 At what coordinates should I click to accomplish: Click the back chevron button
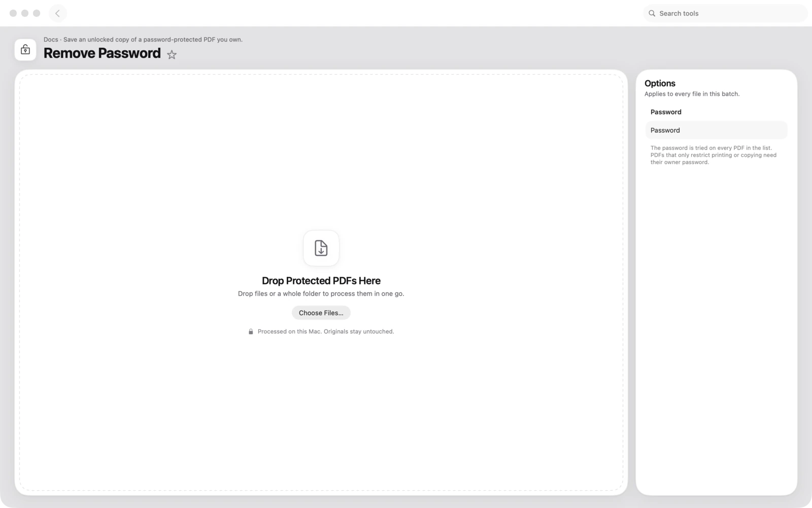click(x=57, y=13)
